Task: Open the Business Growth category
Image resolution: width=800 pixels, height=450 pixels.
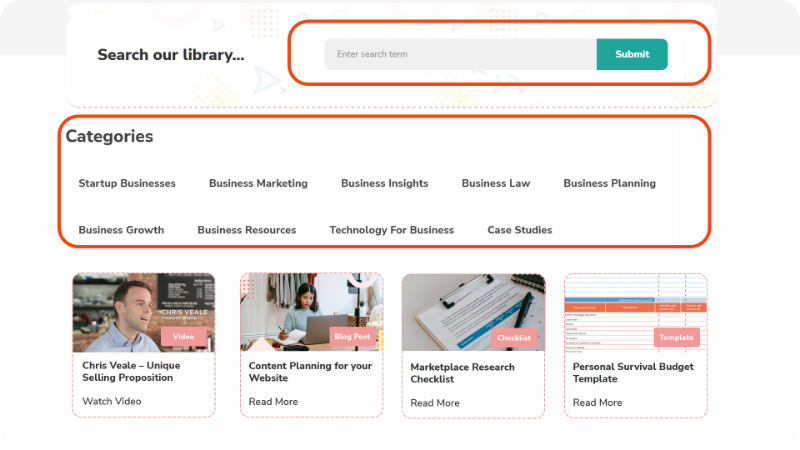Action: coord(121,230)
